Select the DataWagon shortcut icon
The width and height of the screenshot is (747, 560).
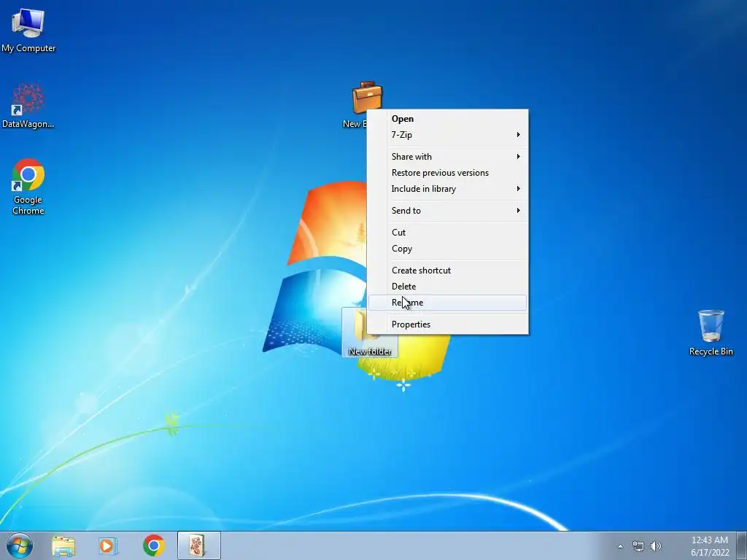coord(28,106)
